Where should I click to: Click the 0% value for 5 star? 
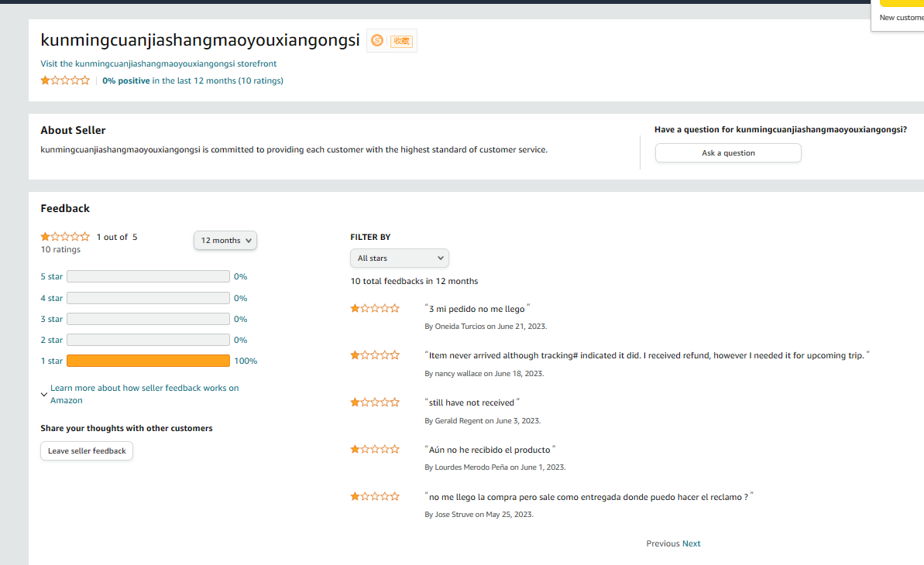[240, 276]
